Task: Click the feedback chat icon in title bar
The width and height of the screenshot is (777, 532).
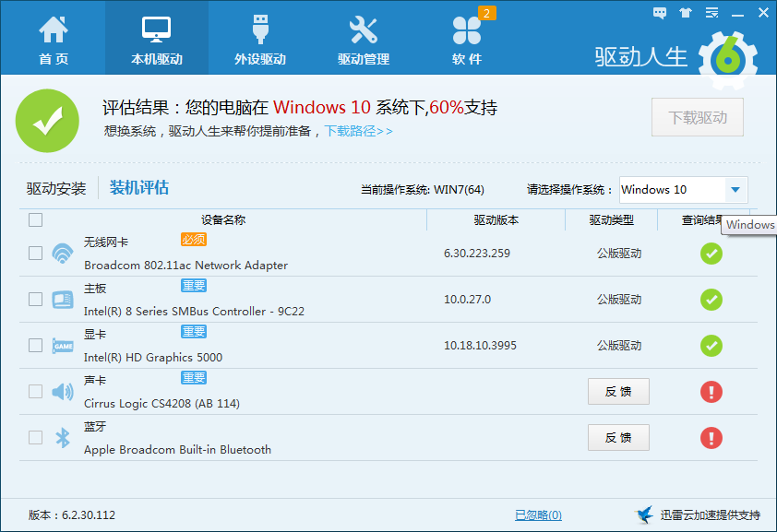Action: click(x=660, y=13)
